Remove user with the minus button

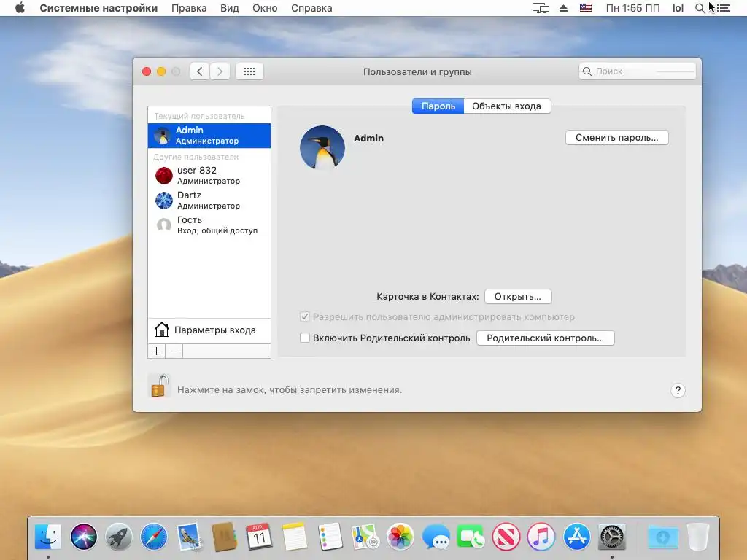(x=174, y=351)
